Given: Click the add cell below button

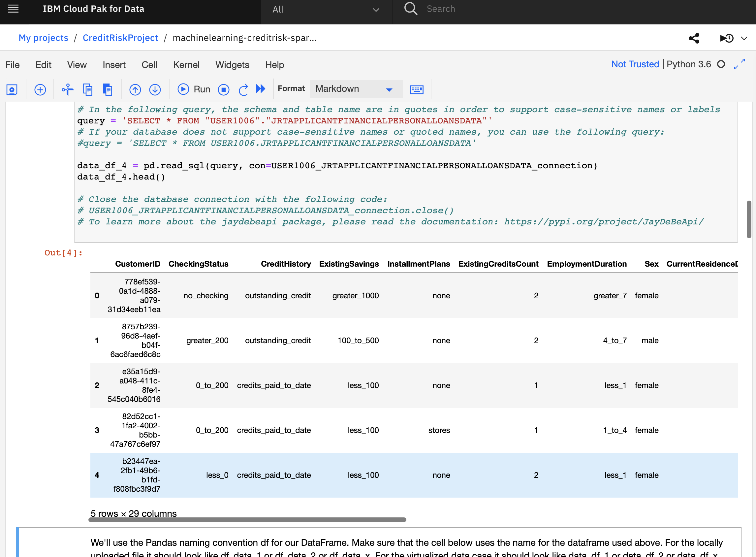Looking at the screenshot, I should click(x=39, y=89).
